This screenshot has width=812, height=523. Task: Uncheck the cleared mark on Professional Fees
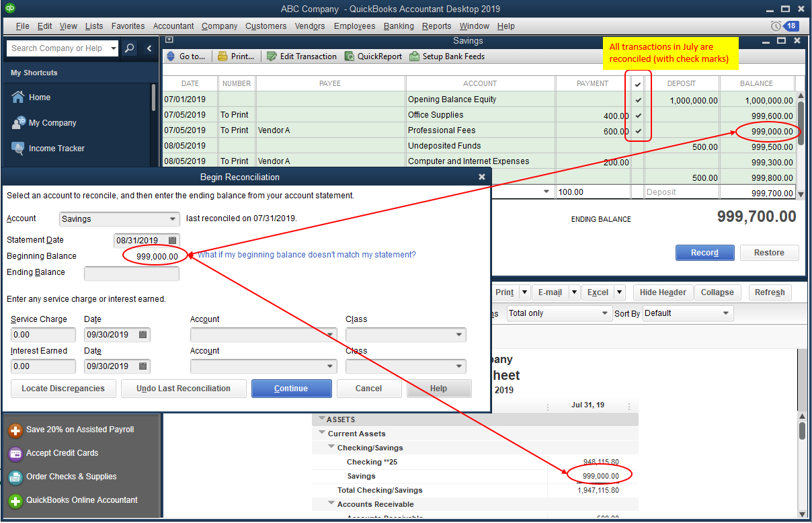(x=637, y=130)
